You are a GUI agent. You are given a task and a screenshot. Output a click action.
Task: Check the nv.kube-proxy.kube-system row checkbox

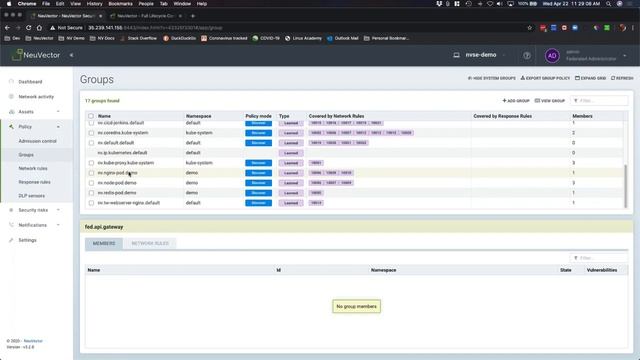pos(91,163)
